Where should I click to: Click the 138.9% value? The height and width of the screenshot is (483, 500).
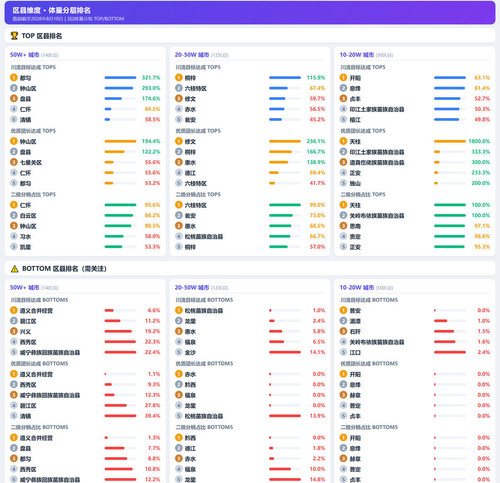pyautogui.click(x=316, y=162)
